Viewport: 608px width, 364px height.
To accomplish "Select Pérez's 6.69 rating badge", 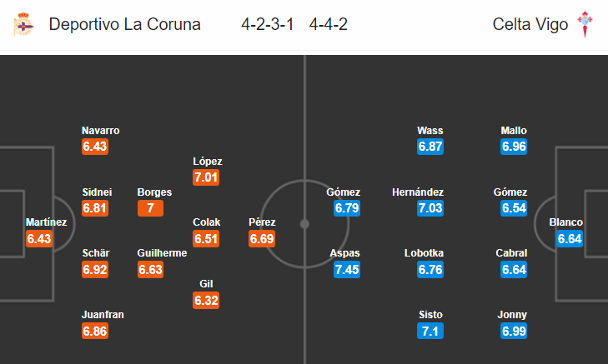I will [x=262, y=239].
